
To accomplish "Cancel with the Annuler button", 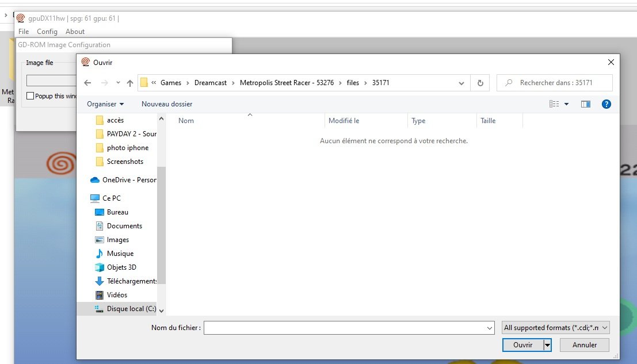I will pos(585,345).
